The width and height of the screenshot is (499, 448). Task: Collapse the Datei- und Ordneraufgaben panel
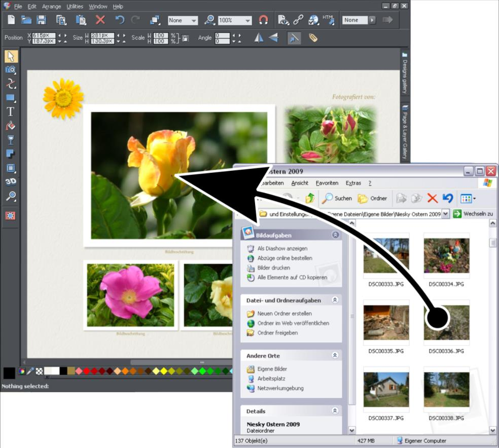pos(335,300)
